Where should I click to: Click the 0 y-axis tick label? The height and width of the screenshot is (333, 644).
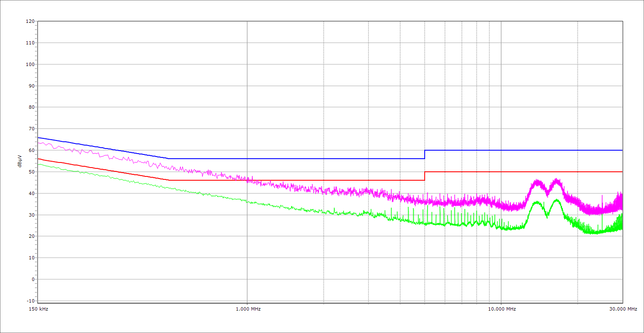coord(33,279)
